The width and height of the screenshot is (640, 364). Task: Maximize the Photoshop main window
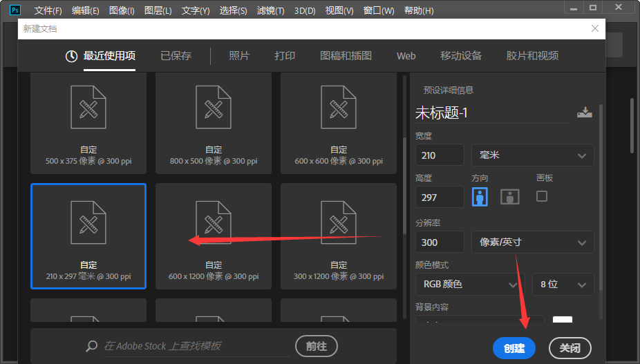(593, 8)
